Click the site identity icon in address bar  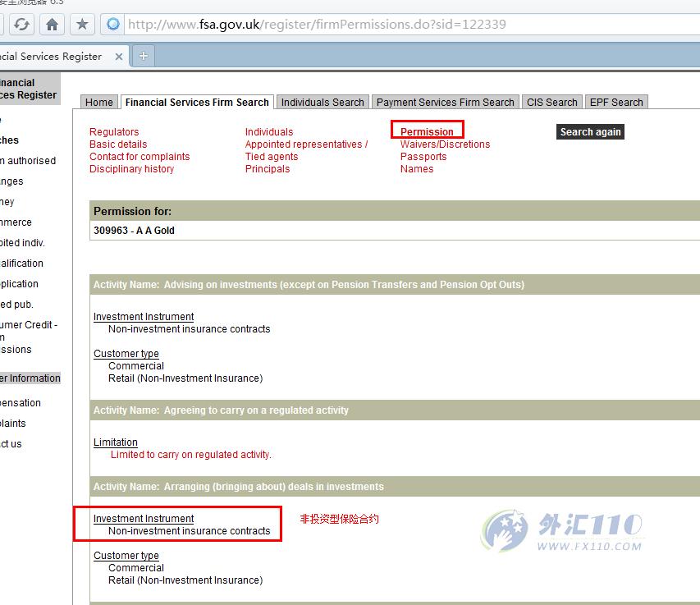pyautogui.click(x=113, y=24)
